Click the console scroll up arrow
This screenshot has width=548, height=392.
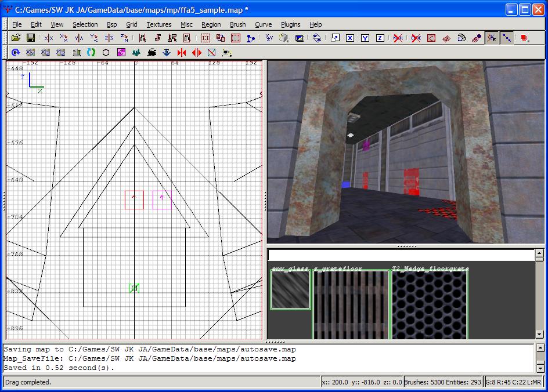pyautogui.click(x=540, y=348)
